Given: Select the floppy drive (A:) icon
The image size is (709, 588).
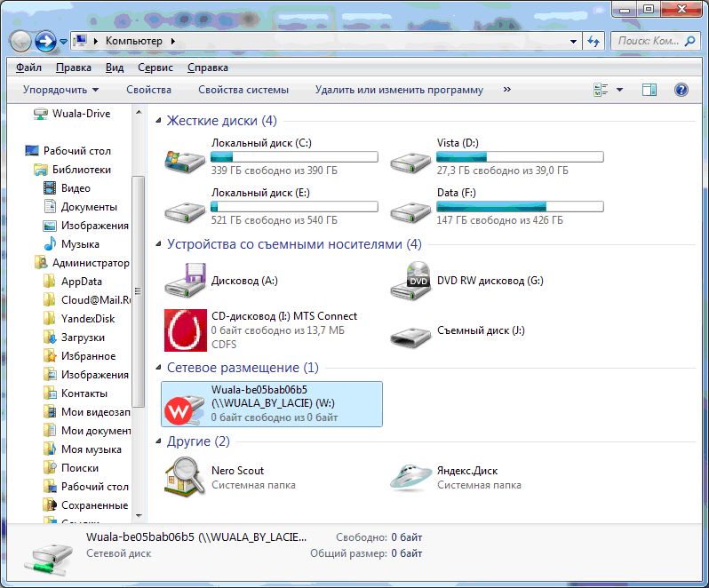Looking at the screenshot, I should pyautogui.click(x=185, y=282).
